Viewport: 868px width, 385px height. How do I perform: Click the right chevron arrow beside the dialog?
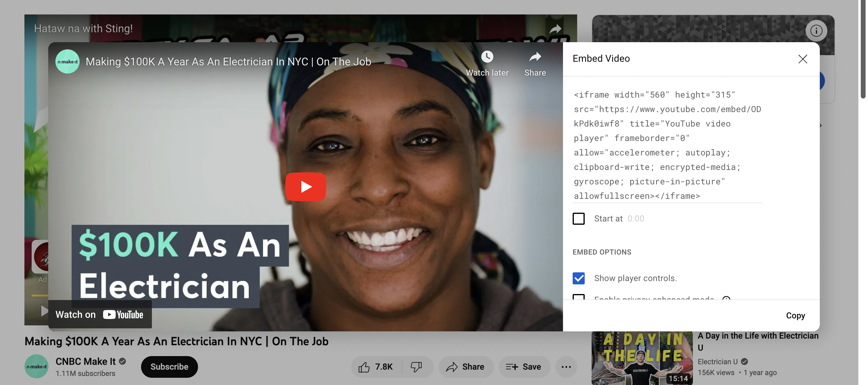tap(820, 125)
